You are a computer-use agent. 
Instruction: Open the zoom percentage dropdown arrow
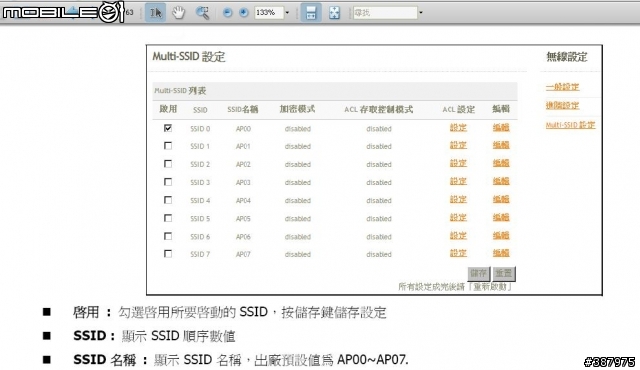pyautogui.click(x=287, y=13)
